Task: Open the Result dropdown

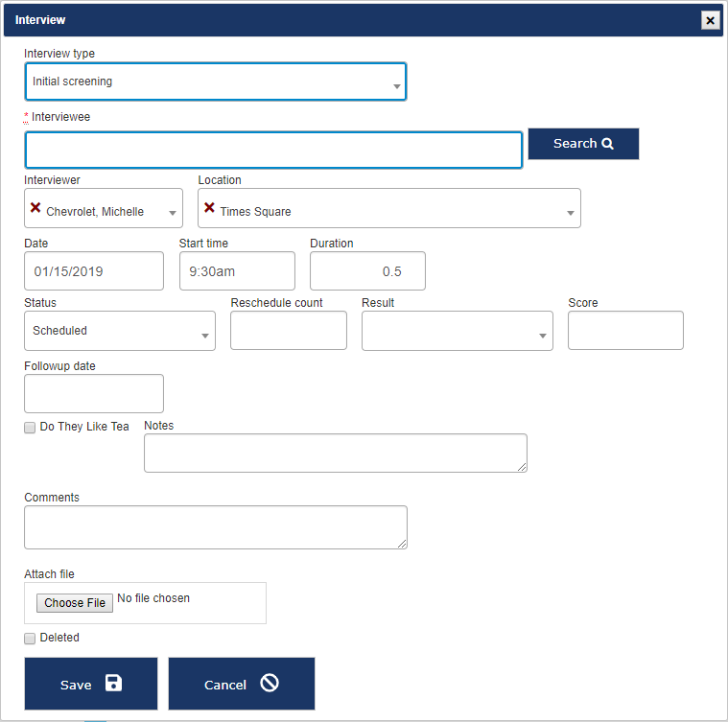Action: [x=542, y=336]
